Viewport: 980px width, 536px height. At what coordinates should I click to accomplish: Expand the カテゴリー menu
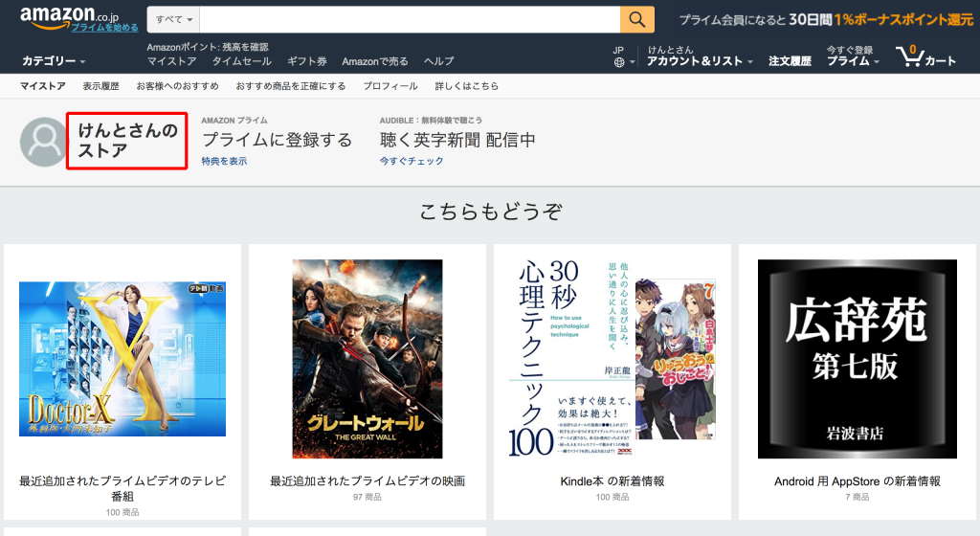[x=54, y=61]
